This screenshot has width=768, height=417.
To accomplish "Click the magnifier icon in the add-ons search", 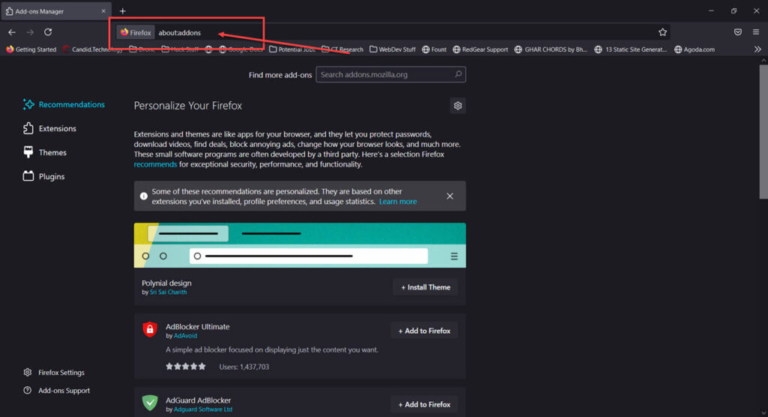I will click(x=458, y=74).
